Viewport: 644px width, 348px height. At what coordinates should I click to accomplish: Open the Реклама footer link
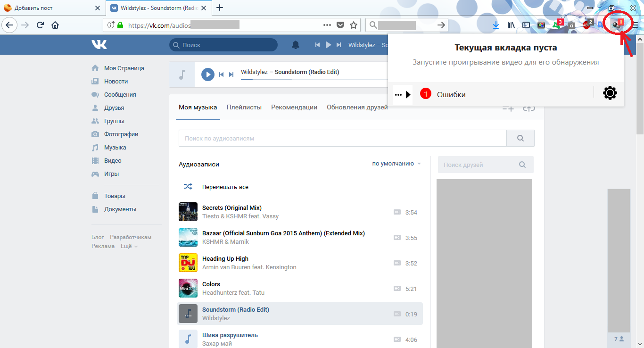(103, 246)
